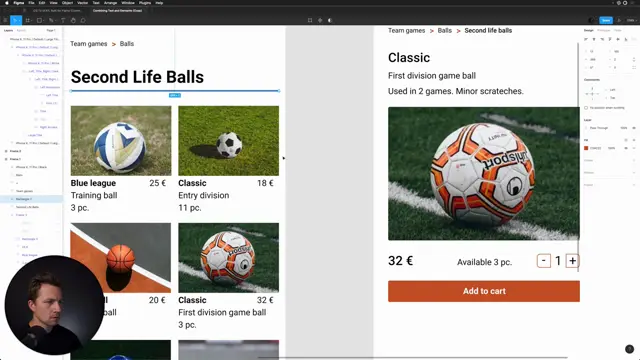Open the Plugins menu
640x360 pixels.
145,3
